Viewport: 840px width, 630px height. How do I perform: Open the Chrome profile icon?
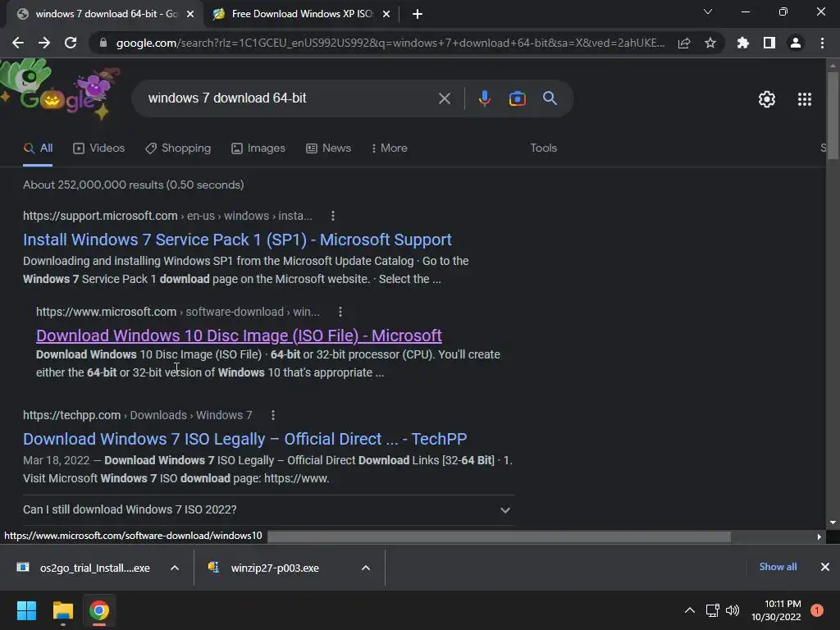pos(796,43)
